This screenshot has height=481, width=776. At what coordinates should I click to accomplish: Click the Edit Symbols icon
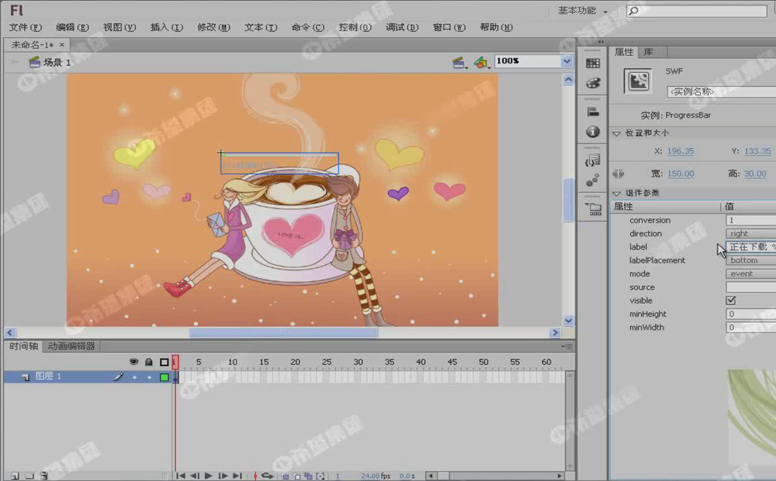(x=481, y=62)
